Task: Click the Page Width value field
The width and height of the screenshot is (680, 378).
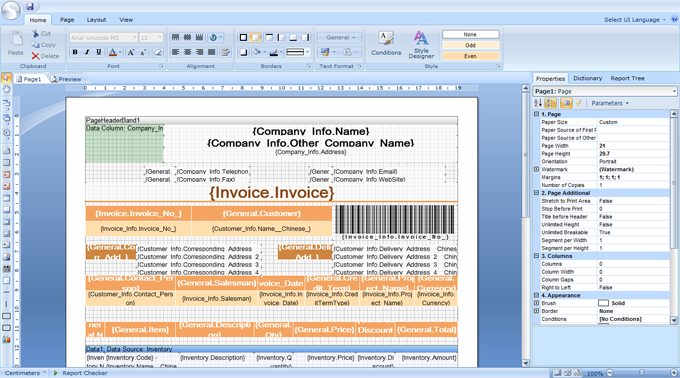Action: tap(634, 146)
